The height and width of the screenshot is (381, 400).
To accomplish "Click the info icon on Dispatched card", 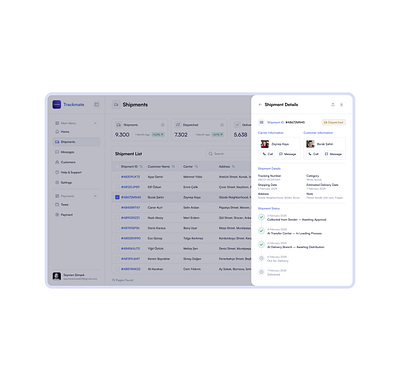I will pyautogui.click(x=222, y=125).
